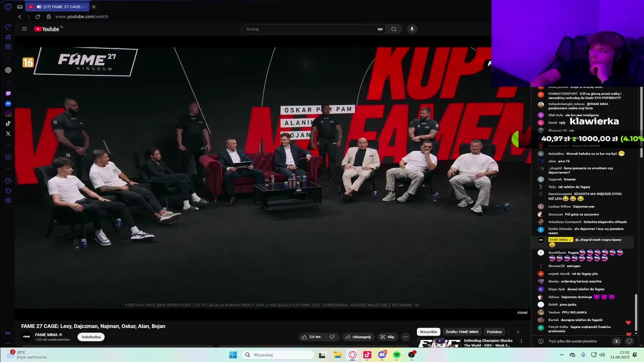Open the workspaces icon beside the tab

(x=20, y=7)
